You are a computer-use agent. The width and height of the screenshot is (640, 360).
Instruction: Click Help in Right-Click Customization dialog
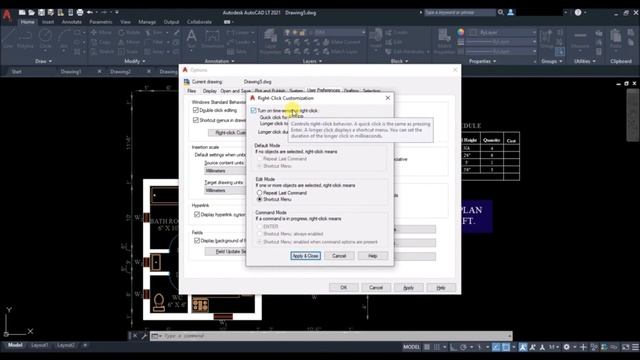(x=373, y=256)
